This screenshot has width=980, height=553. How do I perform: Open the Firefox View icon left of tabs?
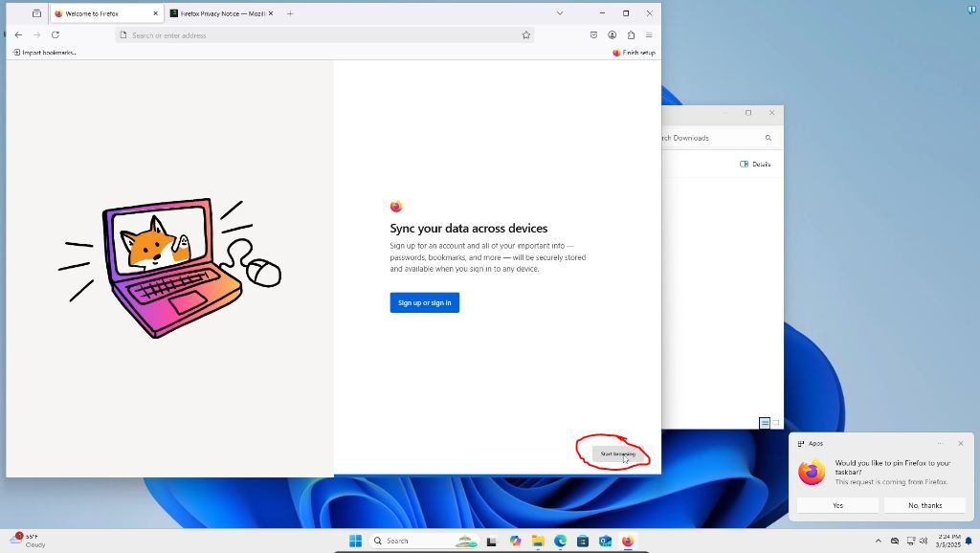(37, 13)
